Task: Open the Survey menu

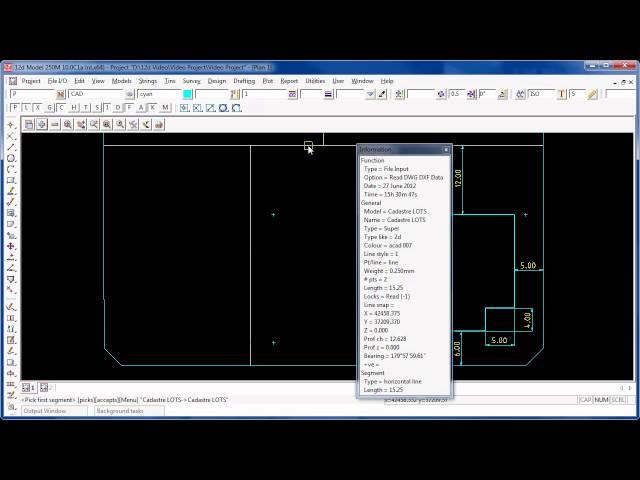Action: click(x=191, y=81)
